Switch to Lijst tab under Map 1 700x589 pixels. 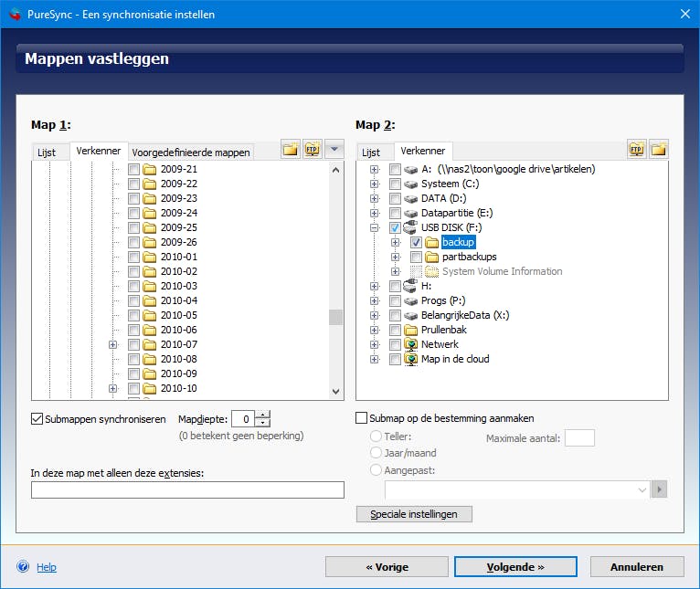(47, 153)
